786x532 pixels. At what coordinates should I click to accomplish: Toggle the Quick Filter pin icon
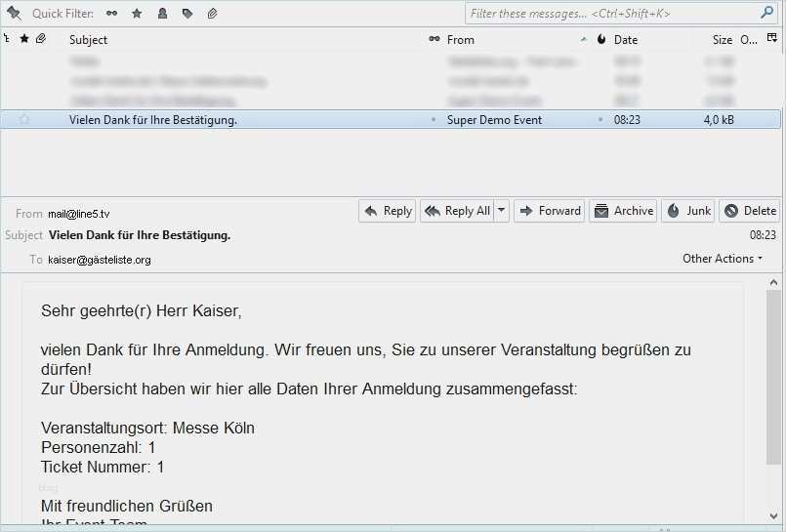click(14, 14)
